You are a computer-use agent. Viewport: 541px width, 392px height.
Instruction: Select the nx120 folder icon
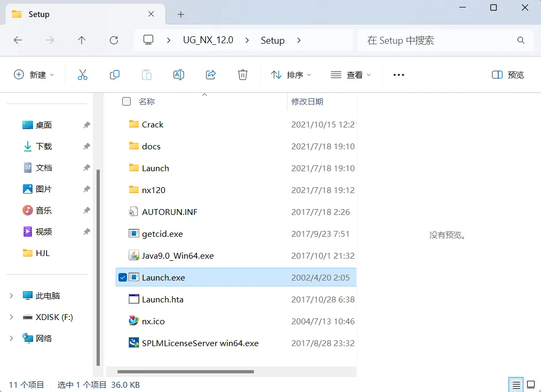point(134,190)
